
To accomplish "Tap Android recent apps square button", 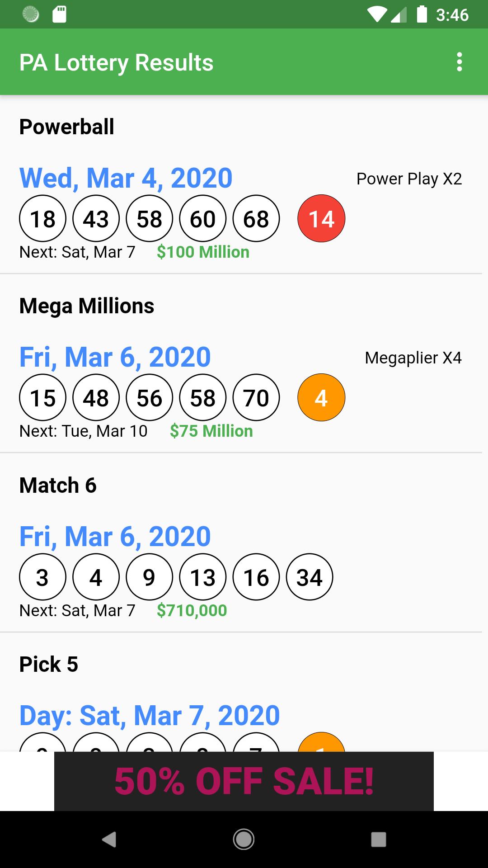I will tap(378, 840).
